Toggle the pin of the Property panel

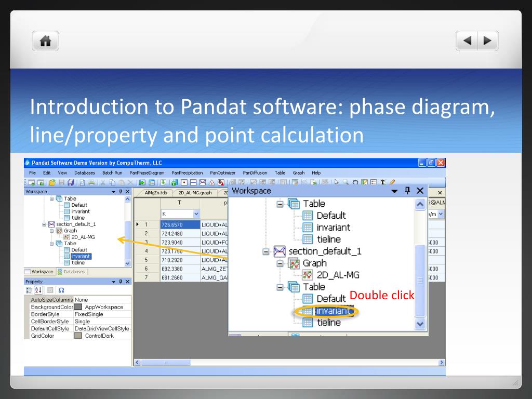pyautogui.click(x=121, y=282)
